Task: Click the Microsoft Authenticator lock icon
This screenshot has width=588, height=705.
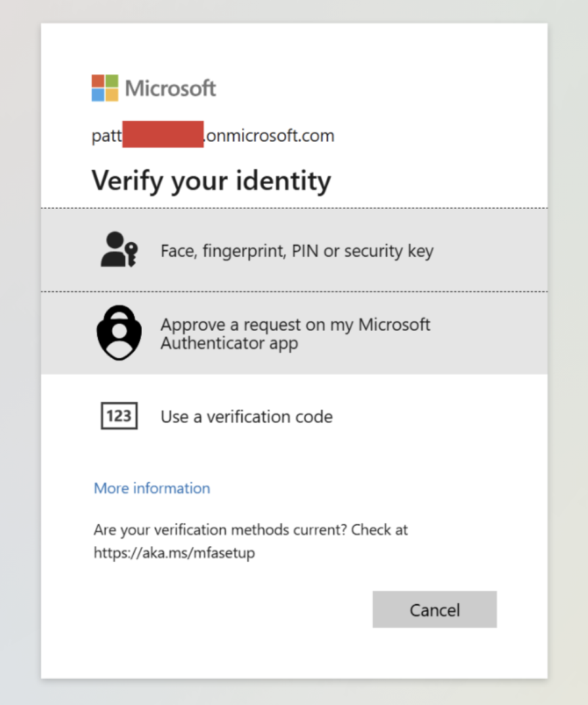Action: 119,333
